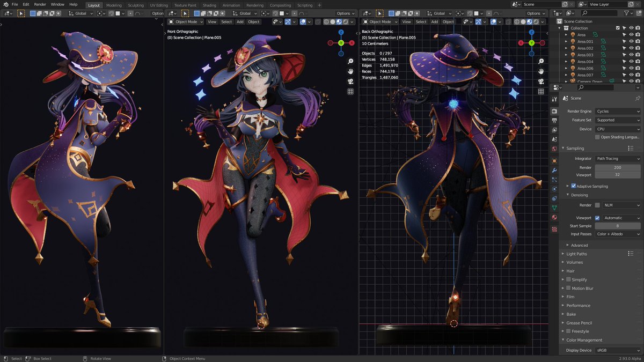Open Add menu in Back Orthographic viewport
Viewport: 644px width, 362px height.
pyautogui.click(x=434, y=22)
